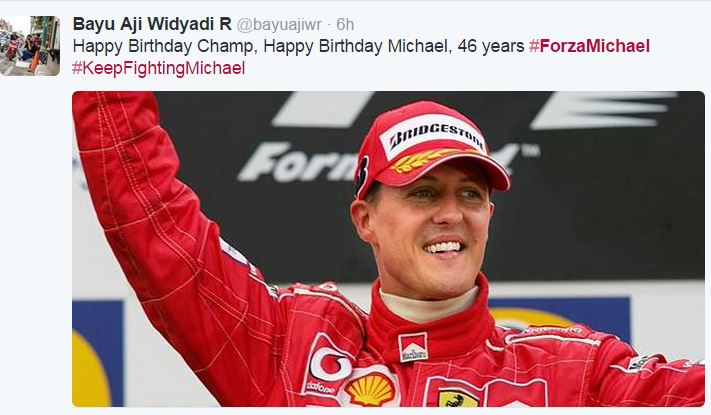This screenshot has height=415, width=711.
Task: Click the Shell logo on the race suit
Action: point(370,390)
